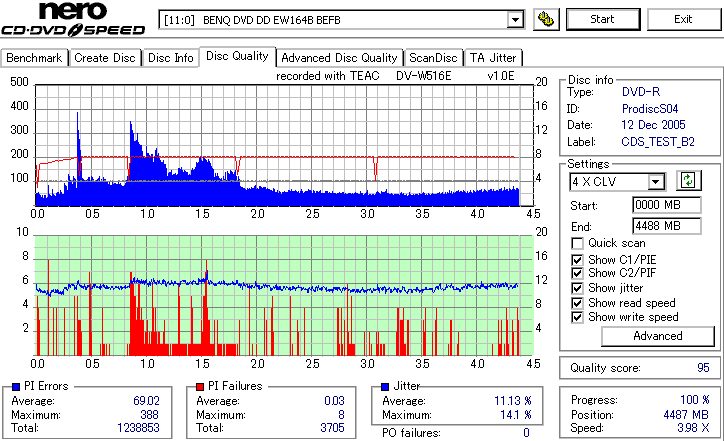Image resolution: width=724 pixels, height=441 pixels.
Task: Click the red PI Failures legend square
Action: pos(200,387)
